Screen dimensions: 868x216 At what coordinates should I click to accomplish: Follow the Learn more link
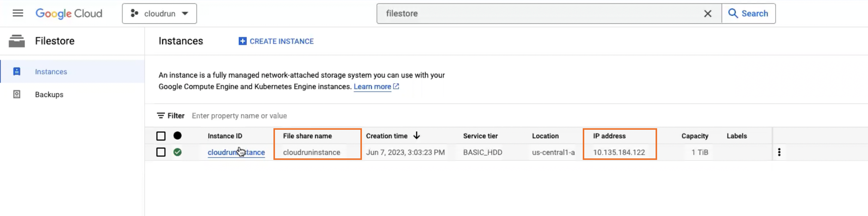(x=372, y=87)
